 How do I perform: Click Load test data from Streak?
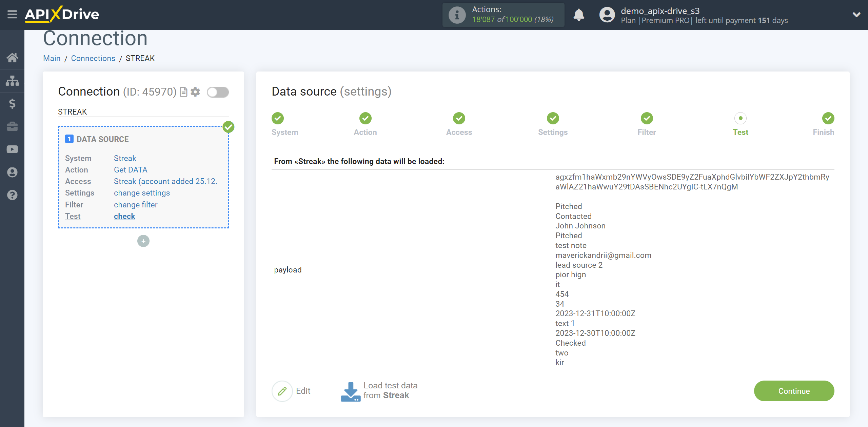click(390, 391)
